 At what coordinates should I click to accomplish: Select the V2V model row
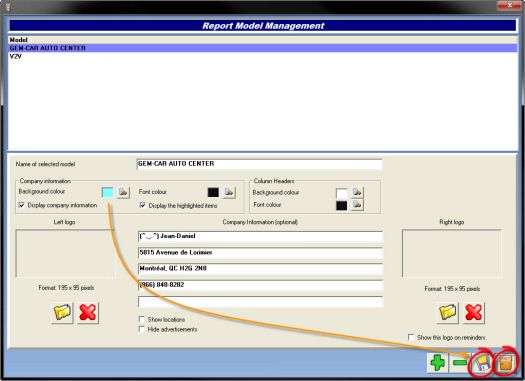[263, 56]
